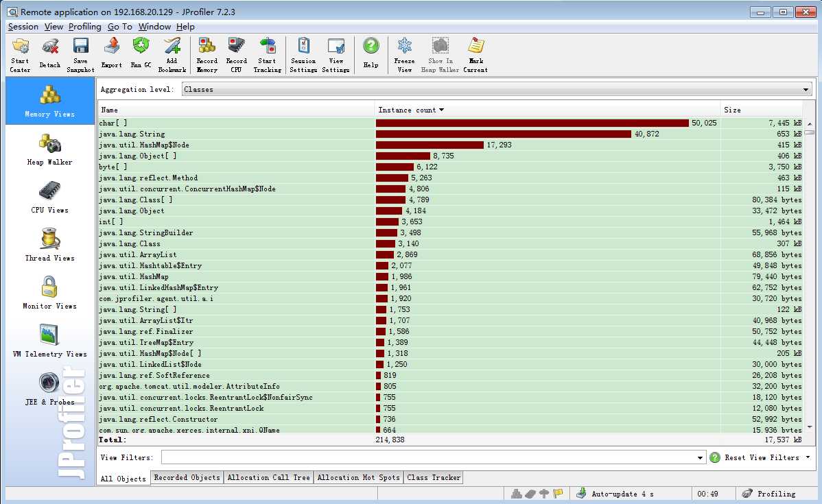822x504 pixels.
Task: Select the char[ ] row
Action: click(451, 123)
